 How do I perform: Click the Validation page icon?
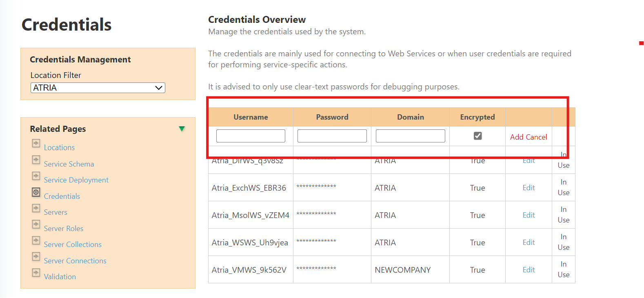pos(36,273)
